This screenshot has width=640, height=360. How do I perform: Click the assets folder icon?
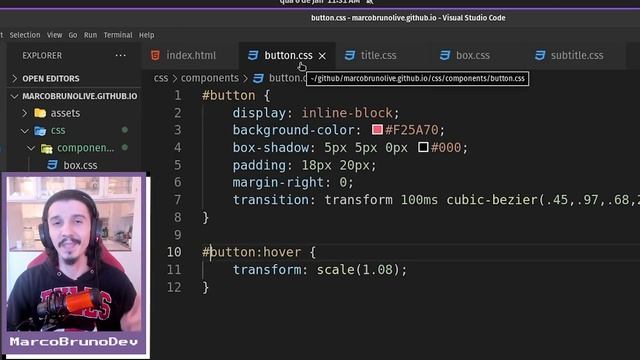40,113
